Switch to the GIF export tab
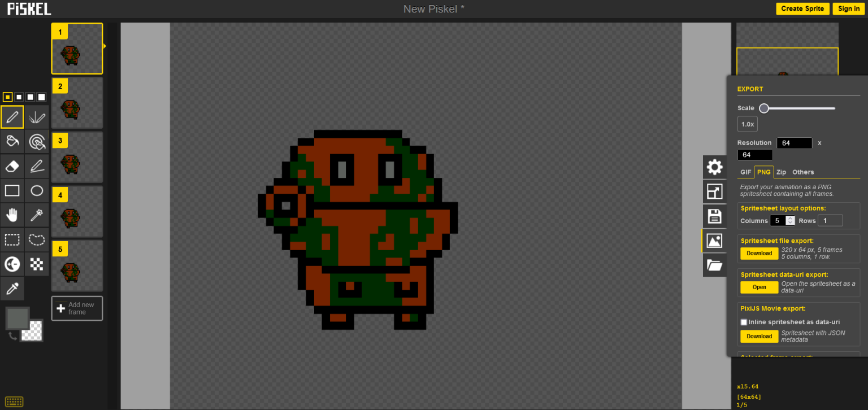Screen dimensions: 868x410 745,172
